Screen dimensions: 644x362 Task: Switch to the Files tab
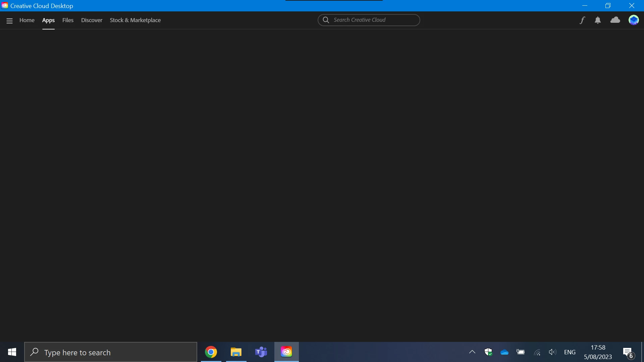click(68, 20)
